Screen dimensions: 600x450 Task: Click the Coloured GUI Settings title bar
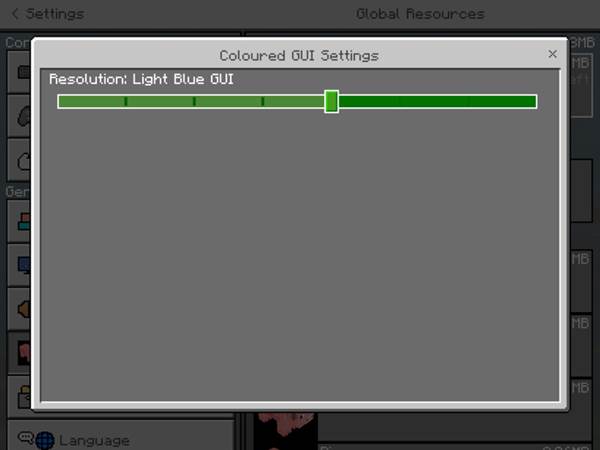[x=299, y=55]
